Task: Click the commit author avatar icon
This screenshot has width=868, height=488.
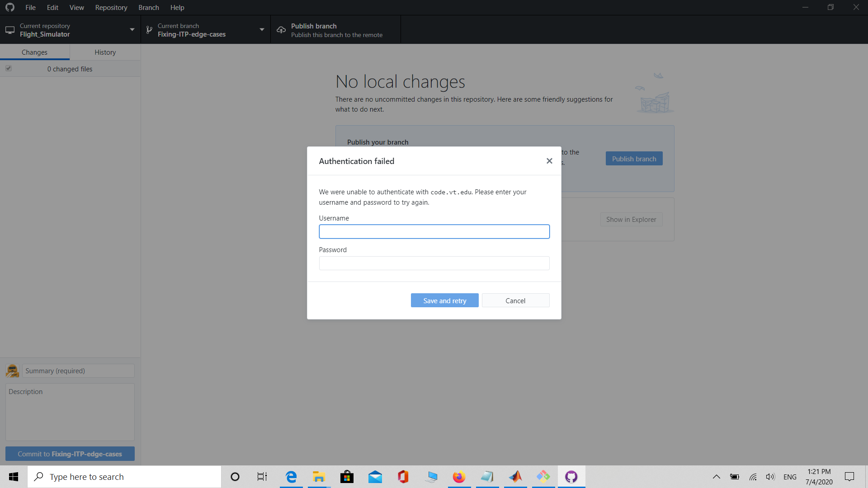Action: click(12, 371)
